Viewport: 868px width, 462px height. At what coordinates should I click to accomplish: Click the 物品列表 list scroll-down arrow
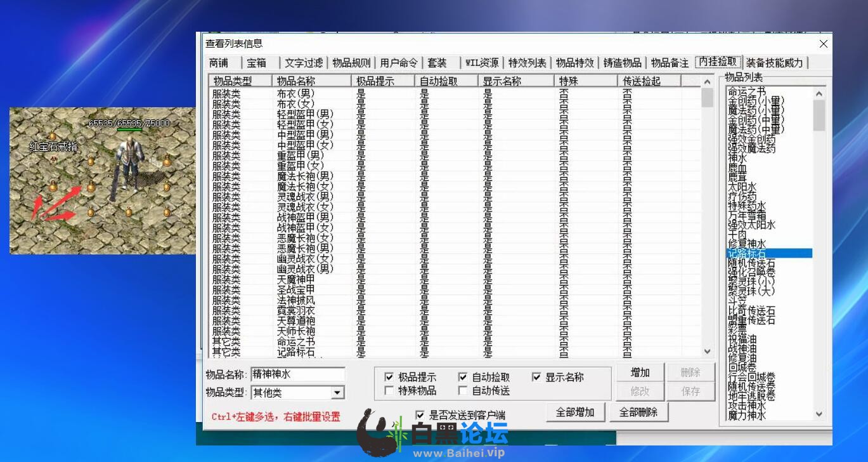tap(819, 414)
